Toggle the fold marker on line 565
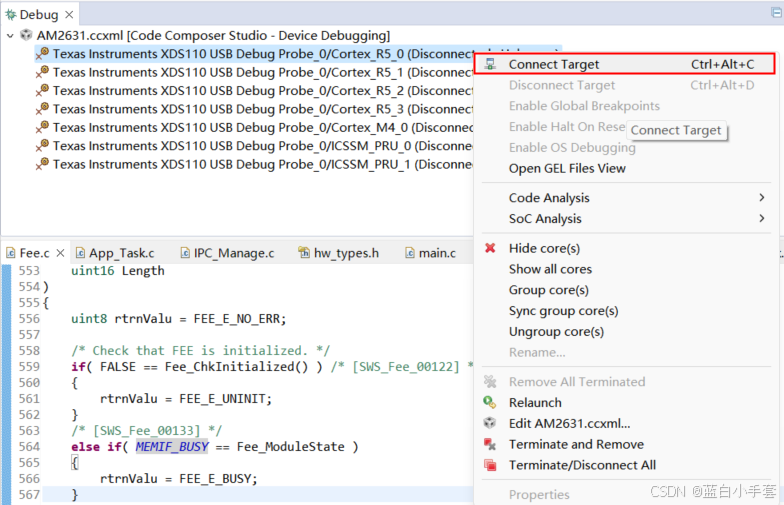This screenshot has width=784, height=505. [x=74, y=462]
